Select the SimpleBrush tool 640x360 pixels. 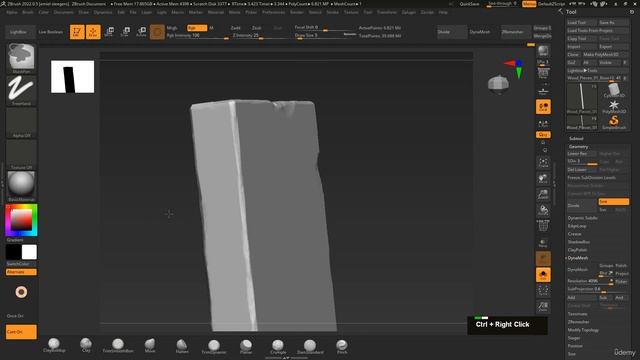(614, 122)
